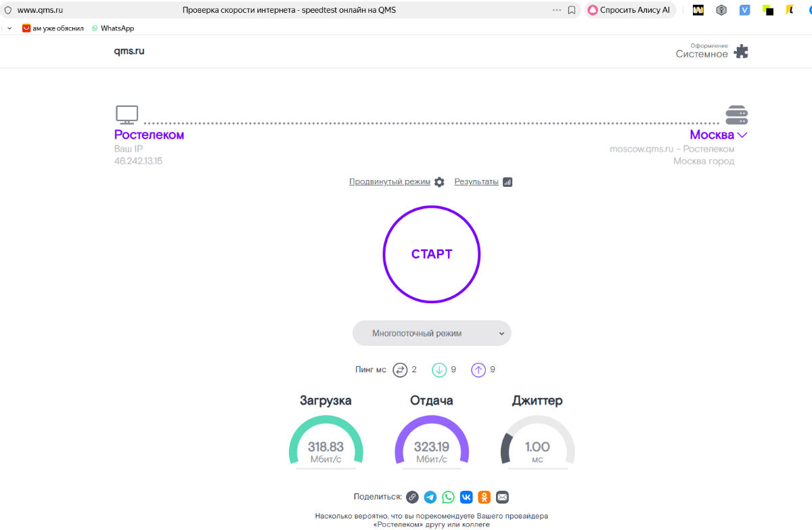Click the Спросить Алису AI button
Viewport: 812px width, 530px height.
coord(629,10)
